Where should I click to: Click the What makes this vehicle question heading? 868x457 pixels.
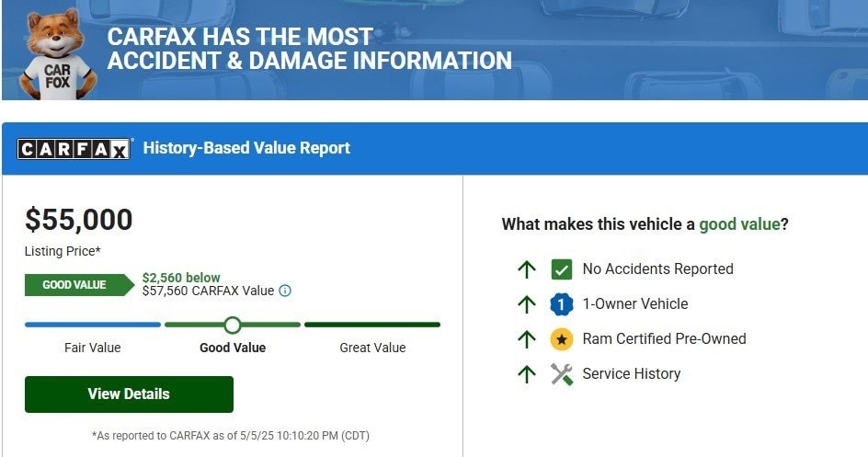click(645, 224)
